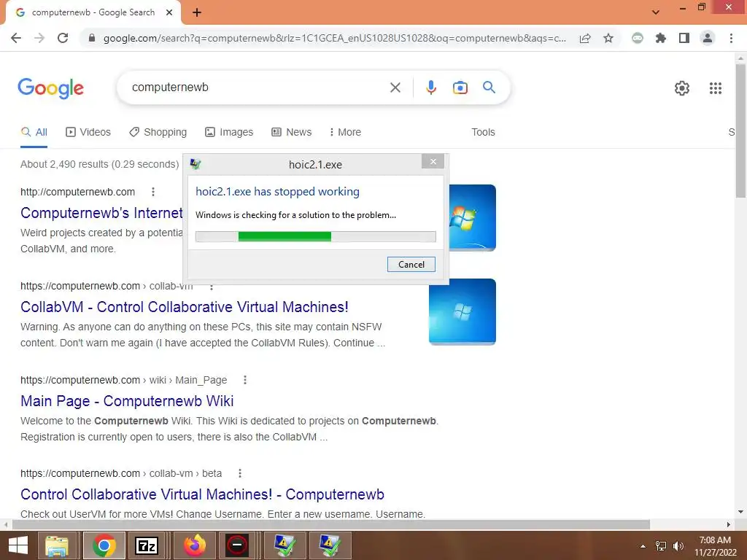Select the All results tab
Viewport: 747px width, 560px height.
pos(34,133)
